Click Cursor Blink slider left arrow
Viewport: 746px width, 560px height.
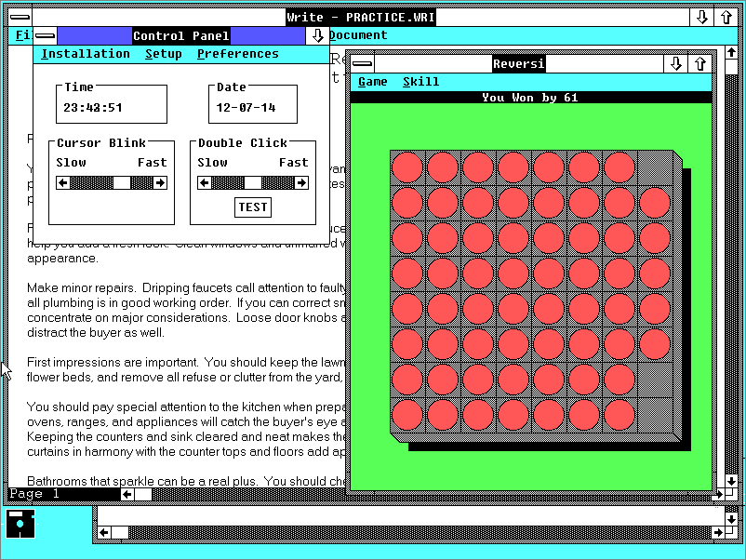click(63, 182)
